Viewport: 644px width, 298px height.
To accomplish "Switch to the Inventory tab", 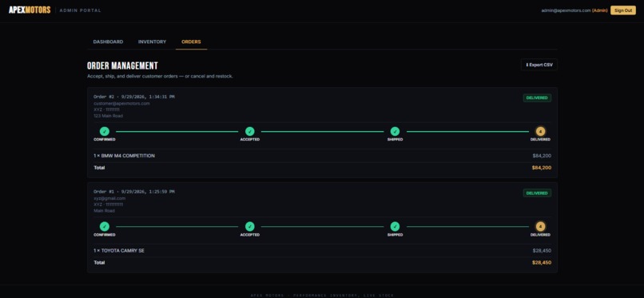I will point(152,42).
